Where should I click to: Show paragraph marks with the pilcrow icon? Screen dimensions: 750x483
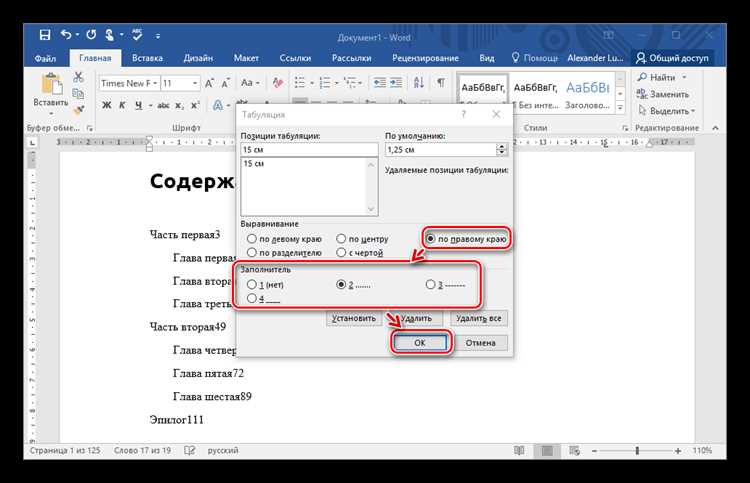click(x=441, y=83)
